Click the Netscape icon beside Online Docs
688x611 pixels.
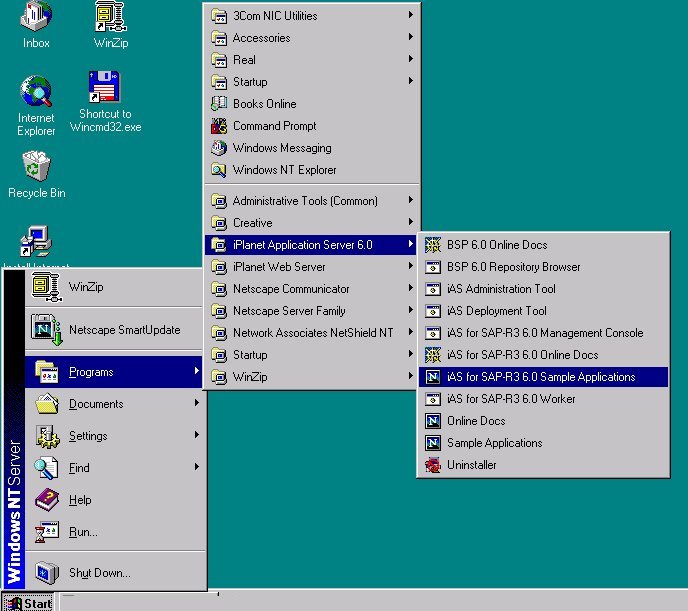pyautogui.click(x=433, y=421)
